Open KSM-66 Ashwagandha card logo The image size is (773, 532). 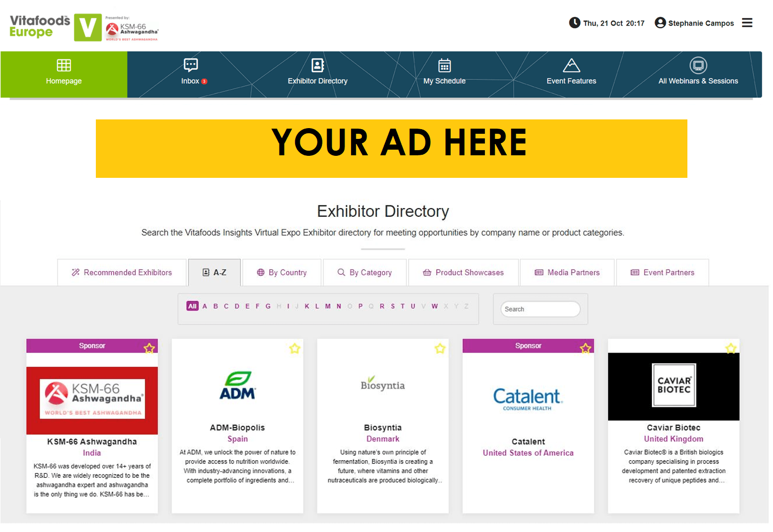(92, 400)
